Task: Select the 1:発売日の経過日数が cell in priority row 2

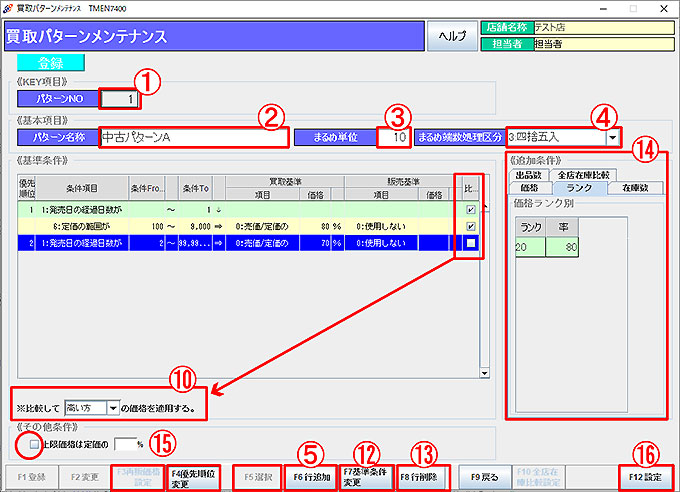Action: pyautogui.click(x=82, y=243)
